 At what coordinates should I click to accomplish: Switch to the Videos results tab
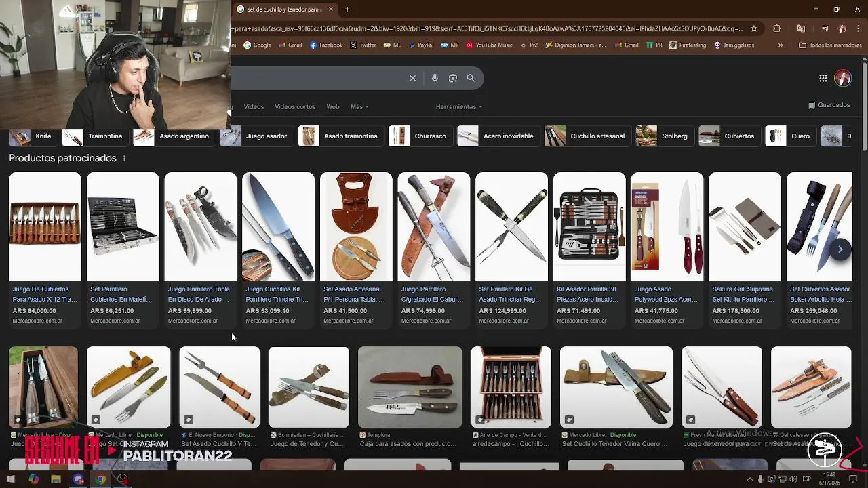point(254,106)
